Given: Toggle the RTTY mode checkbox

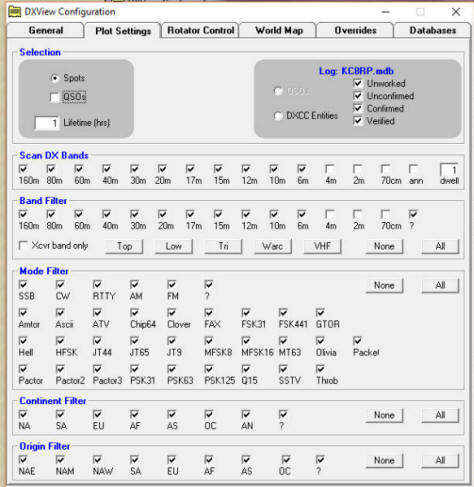Looking at the screenshot, I should (x=97, y=284).
